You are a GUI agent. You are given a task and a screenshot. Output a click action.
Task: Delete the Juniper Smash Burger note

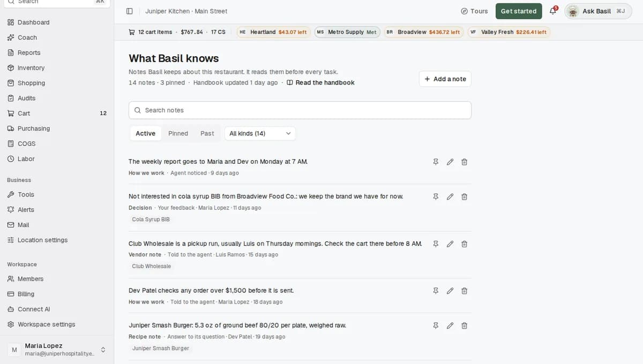tap(465, 325)
